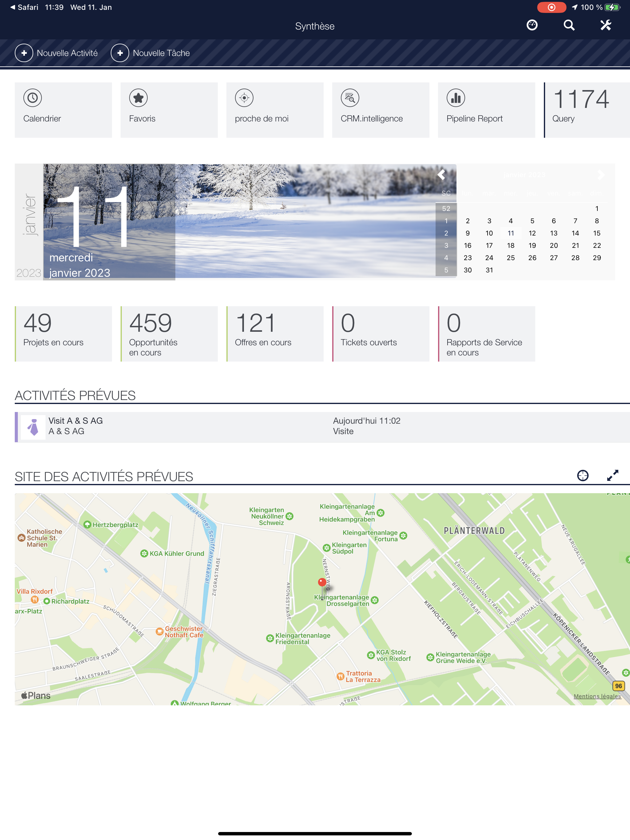This screenshot has width=630, height=840.
Task: Open 121 Offres en cours
Action: coord(275,334)
